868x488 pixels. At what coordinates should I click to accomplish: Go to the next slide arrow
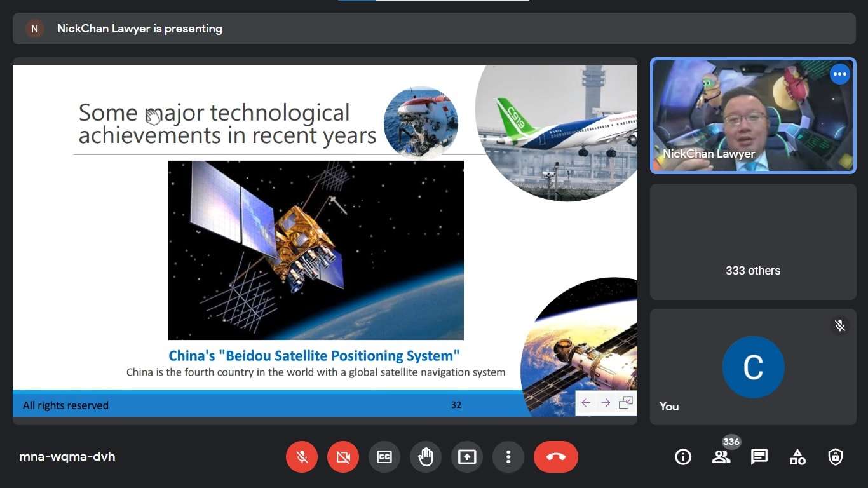606,403
